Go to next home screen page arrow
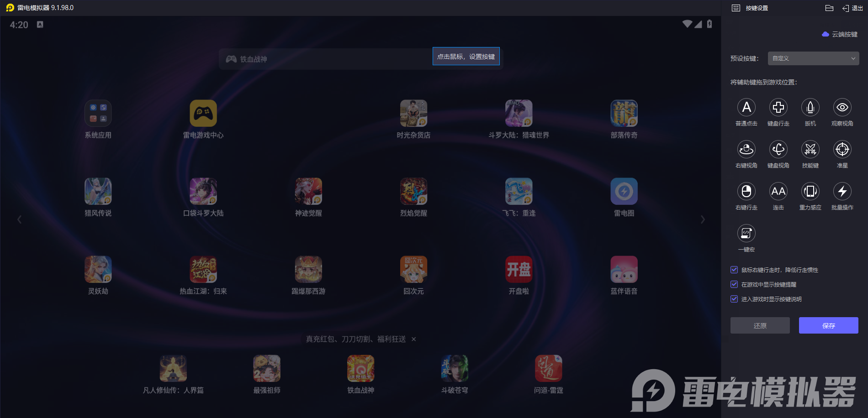This screenshot has height=418, width=868. [x=703, y=219]
